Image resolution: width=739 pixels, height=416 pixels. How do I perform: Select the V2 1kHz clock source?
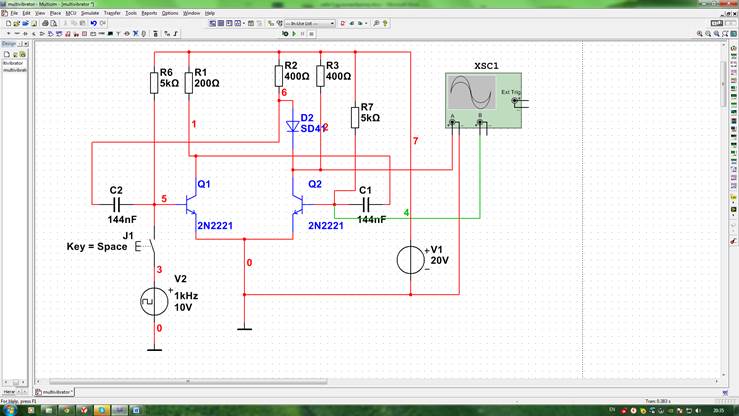pos(154,302)
